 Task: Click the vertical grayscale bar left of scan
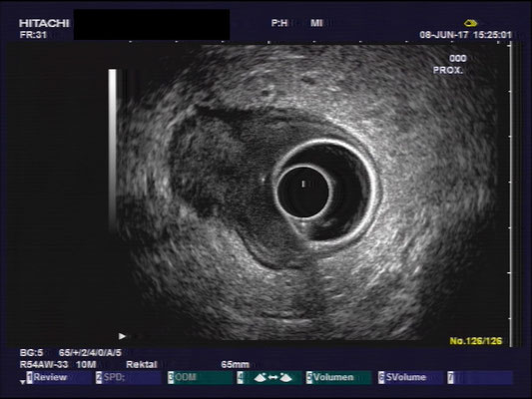113,150
